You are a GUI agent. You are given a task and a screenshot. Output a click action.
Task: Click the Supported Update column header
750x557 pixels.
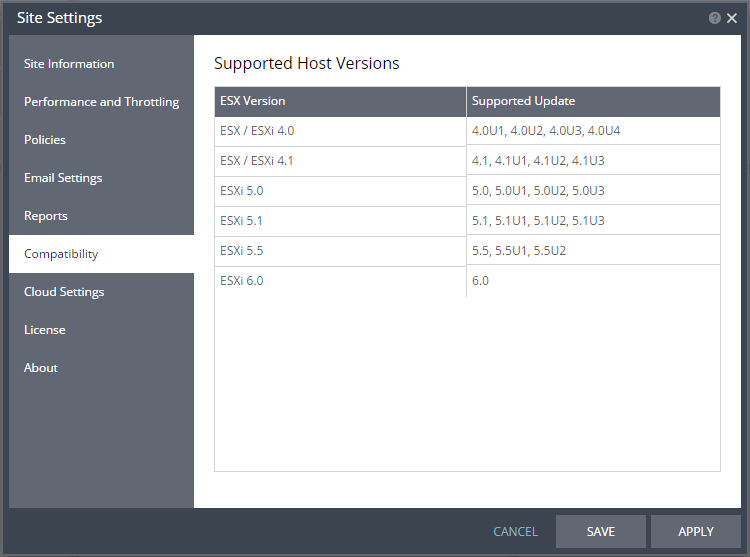[x=593, y=101]
